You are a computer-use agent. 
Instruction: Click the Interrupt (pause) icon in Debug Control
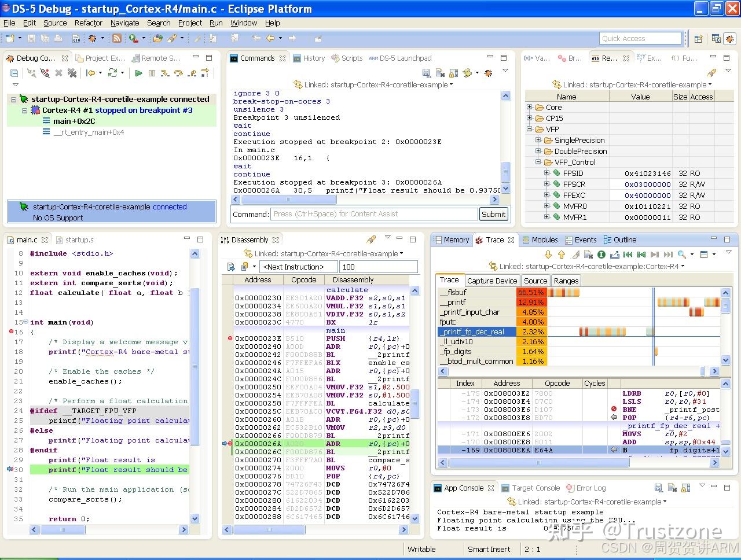[152, 73]
